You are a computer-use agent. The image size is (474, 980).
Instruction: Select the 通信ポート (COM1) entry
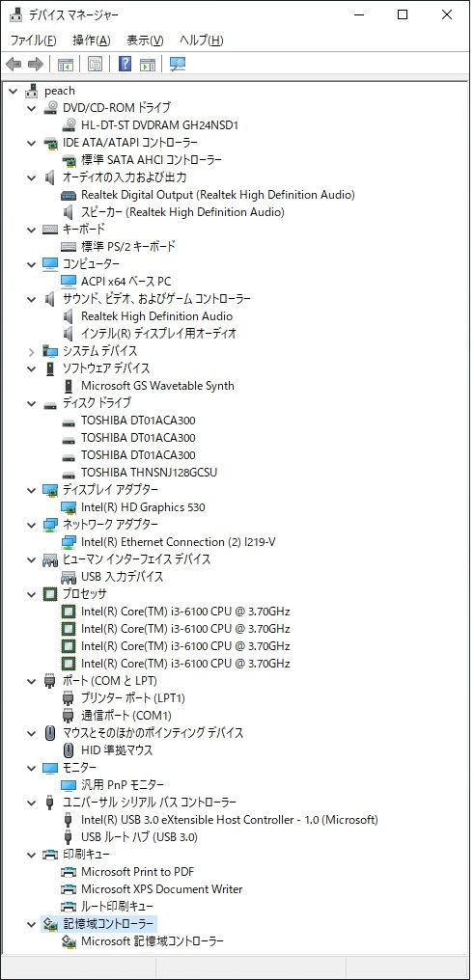click(125, 715)
